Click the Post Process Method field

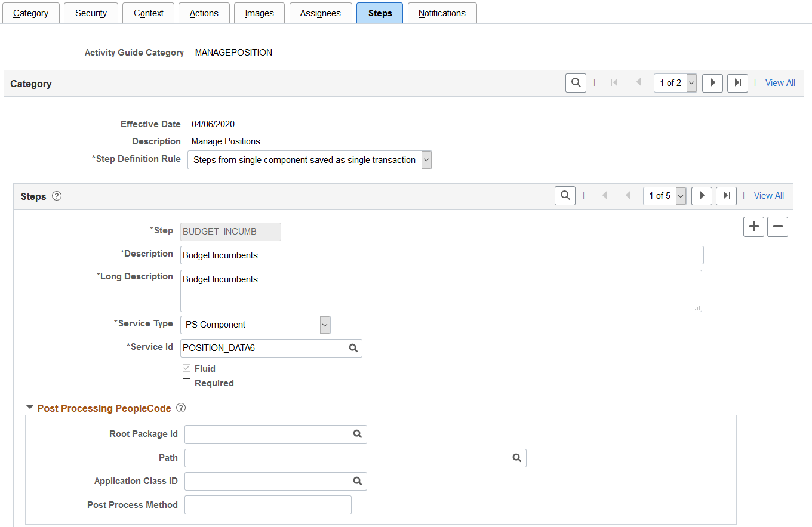click(268, 505)
